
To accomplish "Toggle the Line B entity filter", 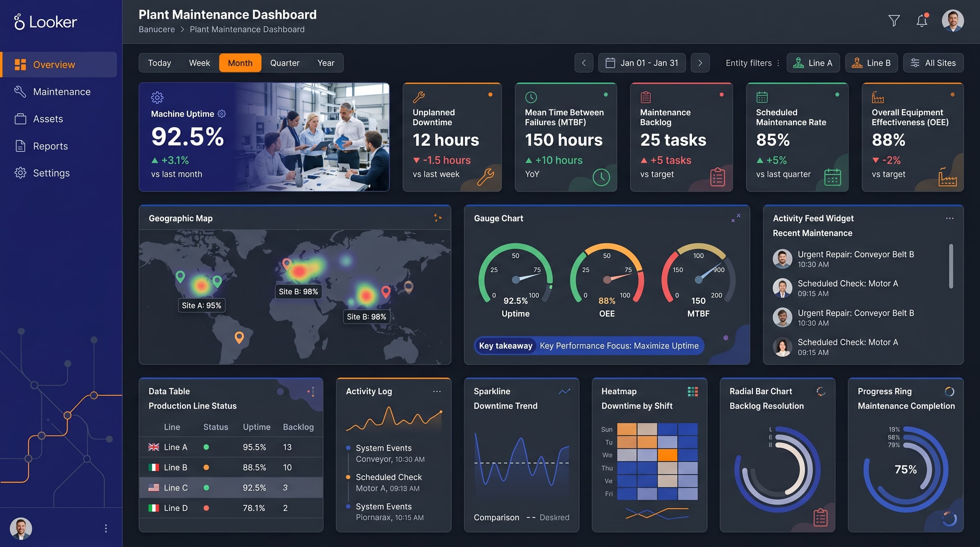I will (871, 63).
